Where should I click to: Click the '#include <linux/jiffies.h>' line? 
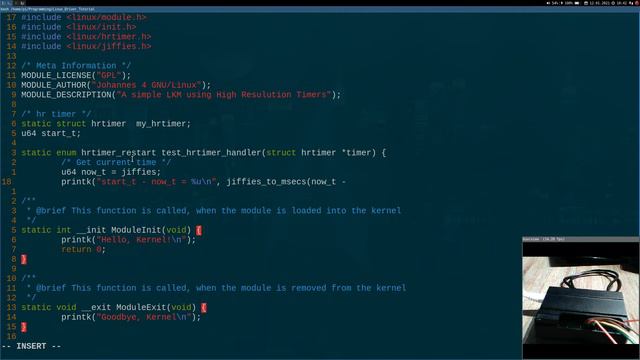[x=86, y=47]
